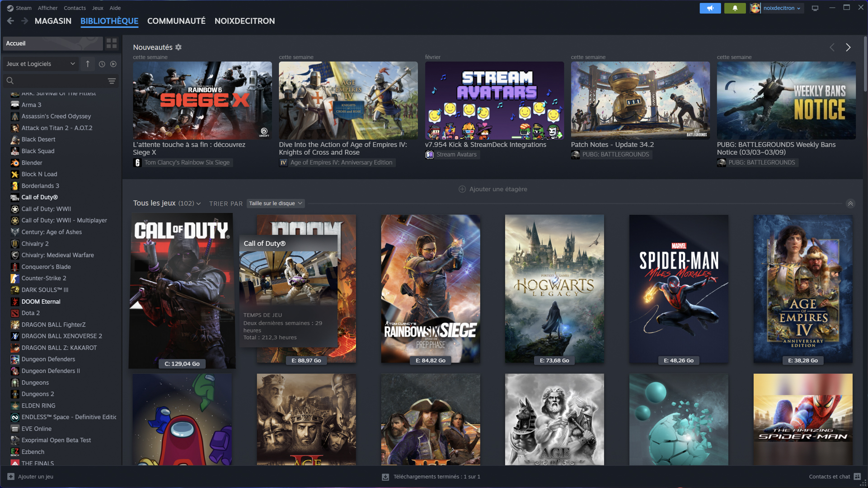
Task: Click the plus icon of Ajouter une étagère
Action: 462,189
